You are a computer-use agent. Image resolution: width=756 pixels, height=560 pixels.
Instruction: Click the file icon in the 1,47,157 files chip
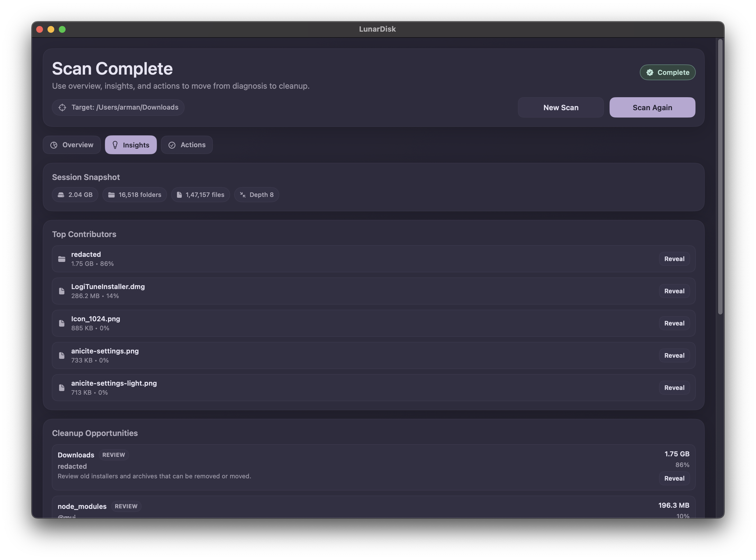(x=180, y=195)
